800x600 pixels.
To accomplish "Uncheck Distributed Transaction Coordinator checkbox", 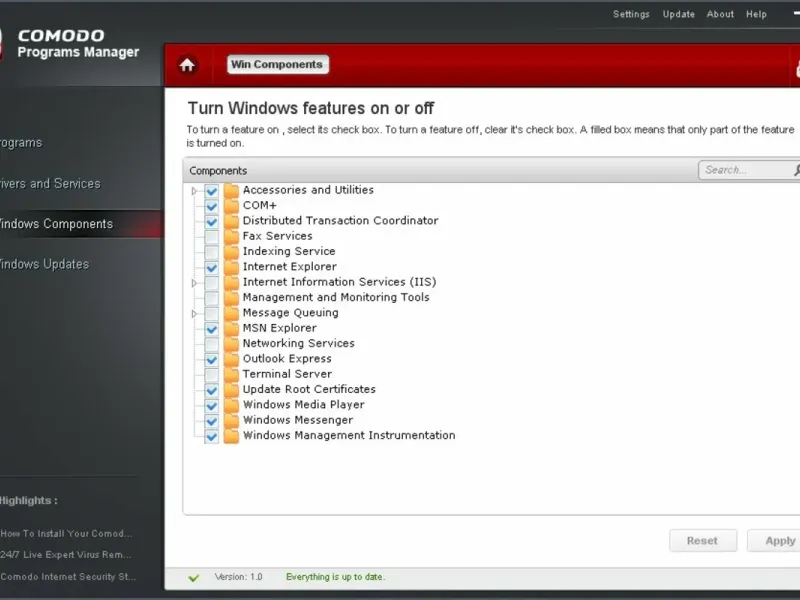I will click(x=211, y=221).
